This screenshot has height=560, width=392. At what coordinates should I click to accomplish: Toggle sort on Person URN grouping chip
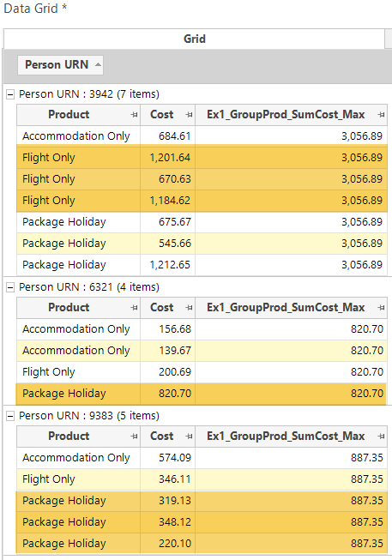pyautogui.click(x=60, y=65)
